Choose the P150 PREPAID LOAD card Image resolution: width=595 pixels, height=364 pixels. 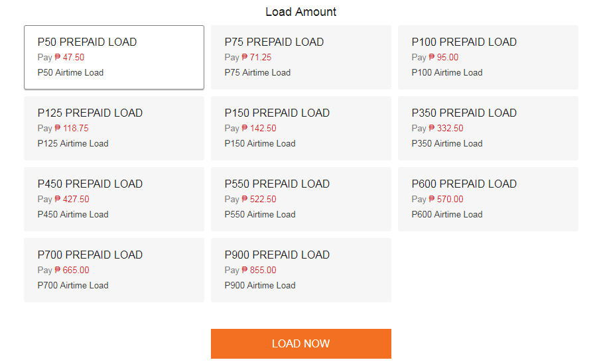click(x=300, y=128)
